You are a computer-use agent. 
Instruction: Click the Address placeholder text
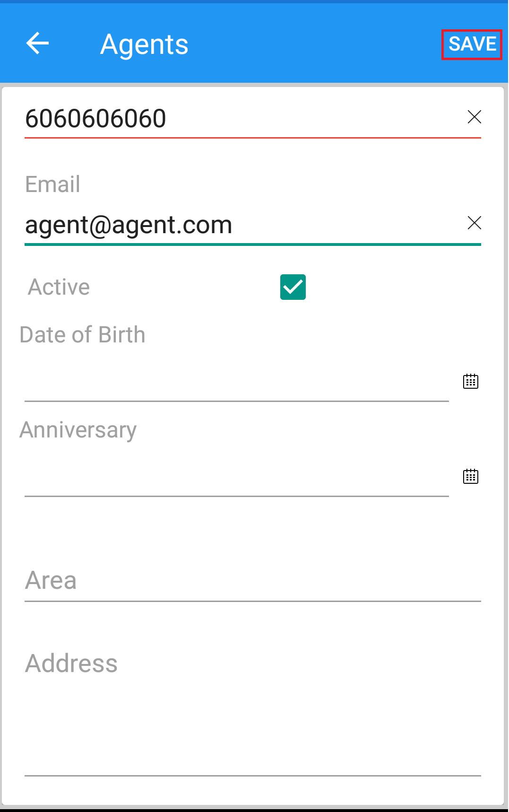(71, 663)
